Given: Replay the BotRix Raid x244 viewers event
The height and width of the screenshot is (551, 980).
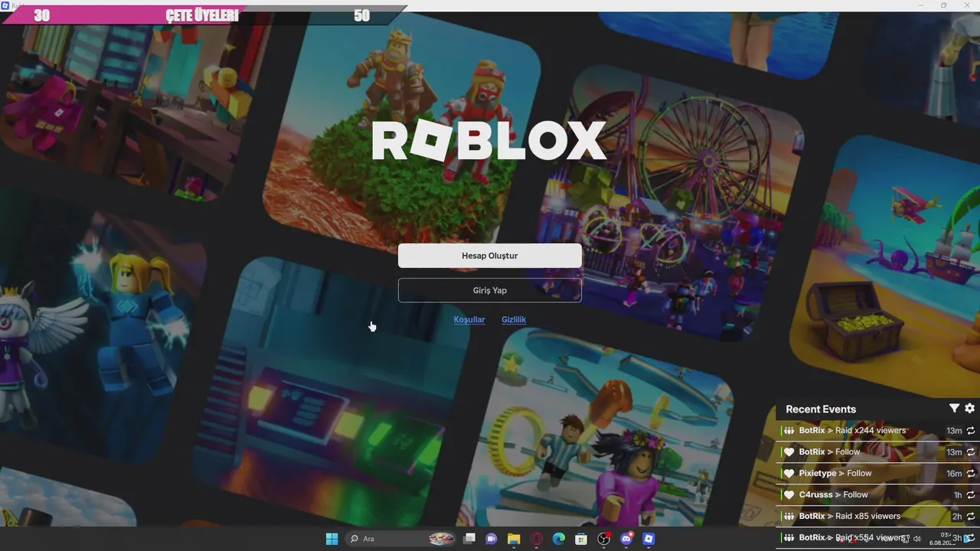Looking at the screenshot, I should [971, 431].
